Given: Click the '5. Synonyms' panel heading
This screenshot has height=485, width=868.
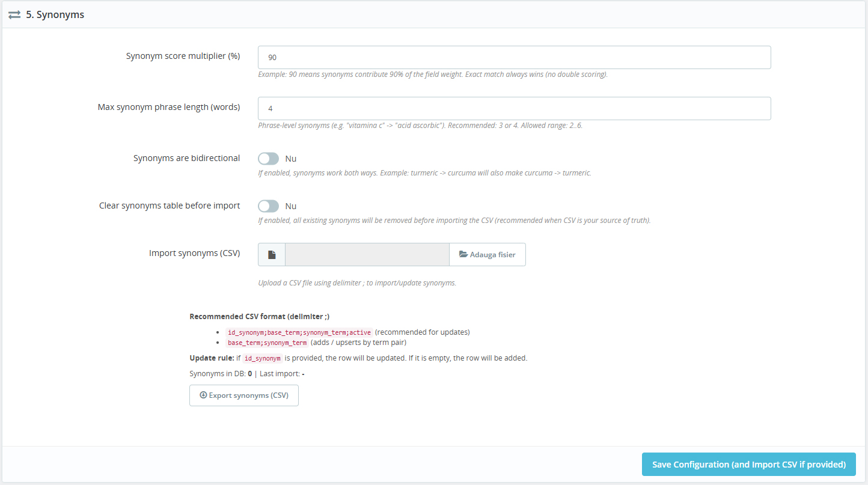Looking at the screenshot, I should [x=55, y=15].
